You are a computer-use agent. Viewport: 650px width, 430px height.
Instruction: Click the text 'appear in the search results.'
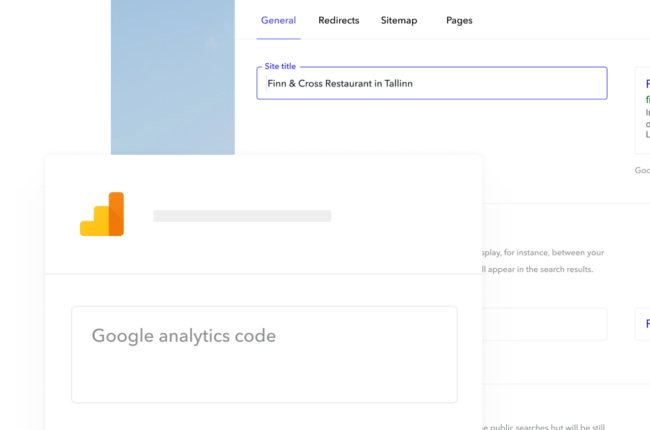point(540,270)
